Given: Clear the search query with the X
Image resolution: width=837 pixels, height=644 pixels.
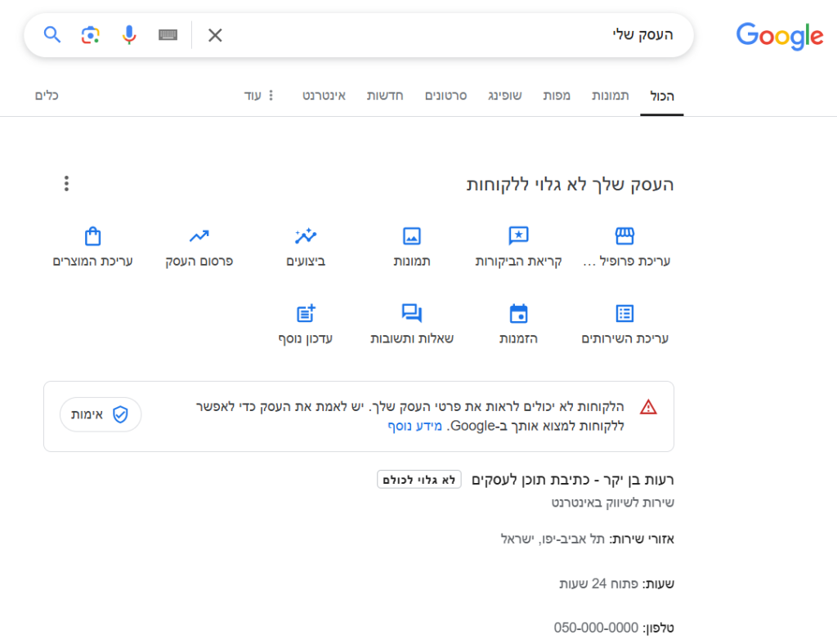Looking at the screenshot, I should point(214,35).
